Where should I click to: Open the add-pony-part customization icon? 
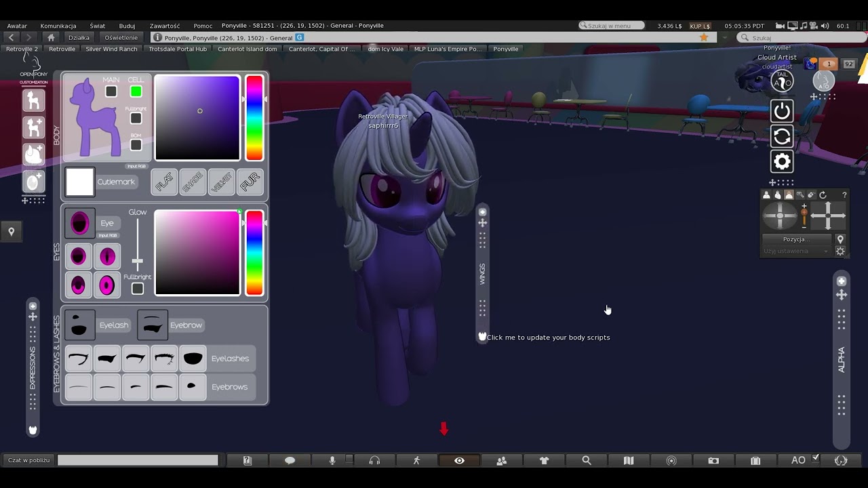34,127
